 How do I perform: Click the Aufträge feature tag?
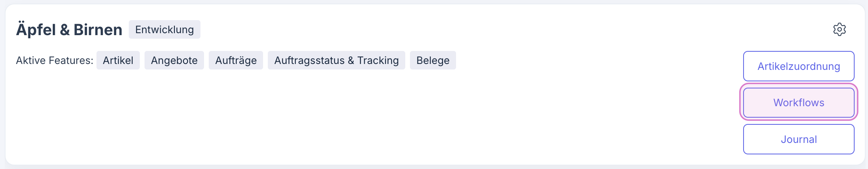236,60
